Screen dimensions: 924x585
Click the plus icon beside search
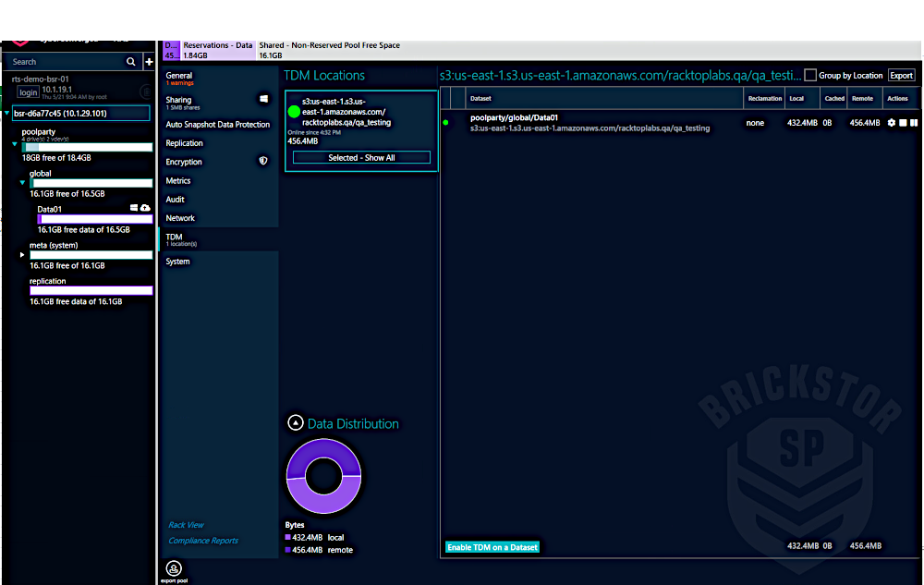(148, 62)
